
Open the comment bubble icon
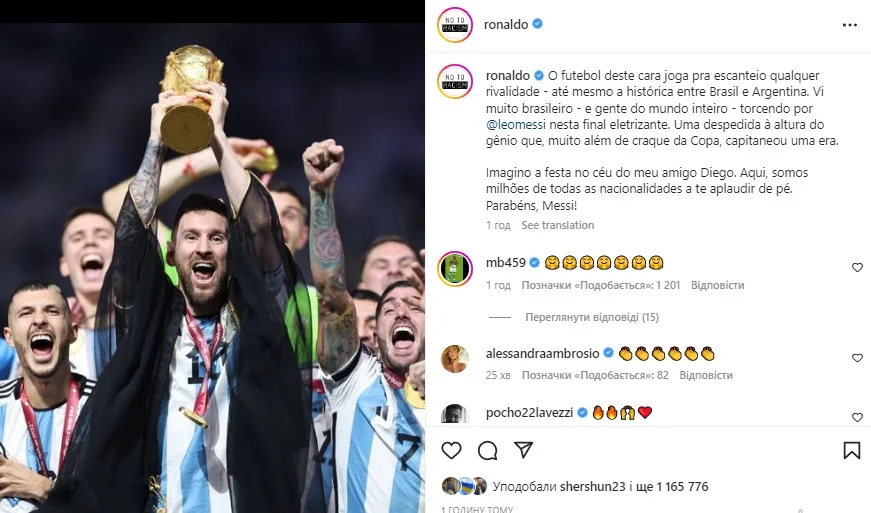(487, 450)
